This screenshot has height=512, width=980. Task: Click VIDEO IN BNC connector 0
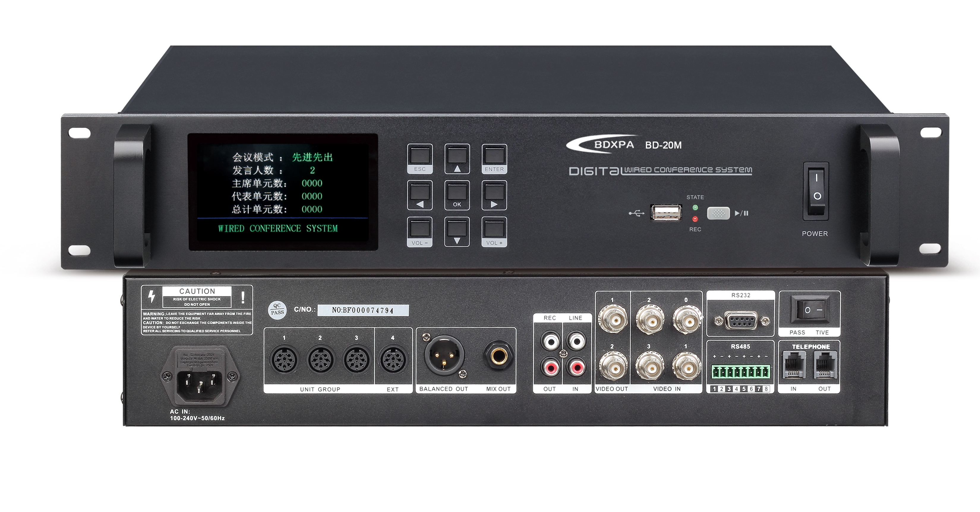(687, 319)
